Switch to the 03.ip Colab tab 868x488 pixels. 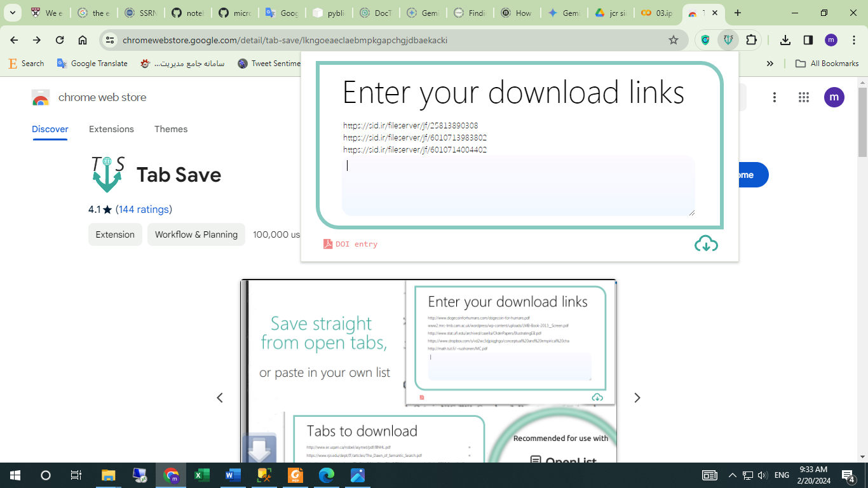point(658,13)
